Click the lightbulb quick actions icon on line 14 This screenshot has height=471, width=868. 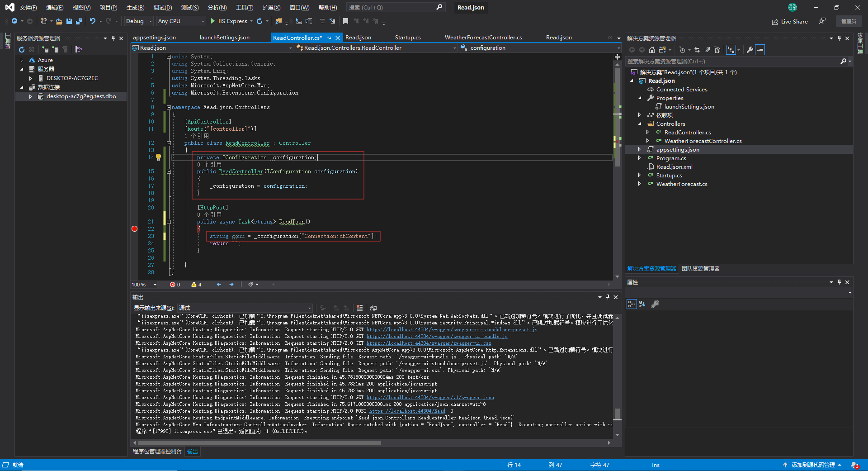click(x=159, y=157)
